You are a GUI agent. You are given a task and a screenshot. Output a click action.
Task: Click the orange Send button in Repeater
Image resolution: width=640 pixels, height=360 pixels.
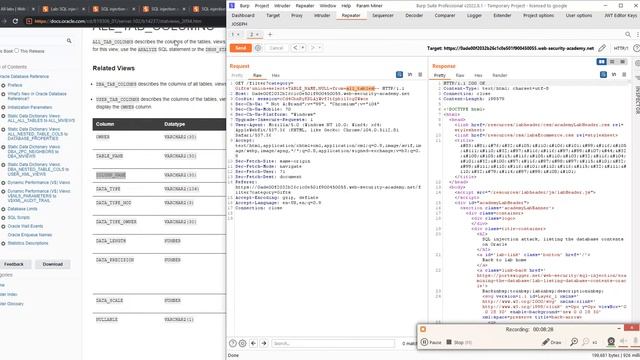(240, 48)
